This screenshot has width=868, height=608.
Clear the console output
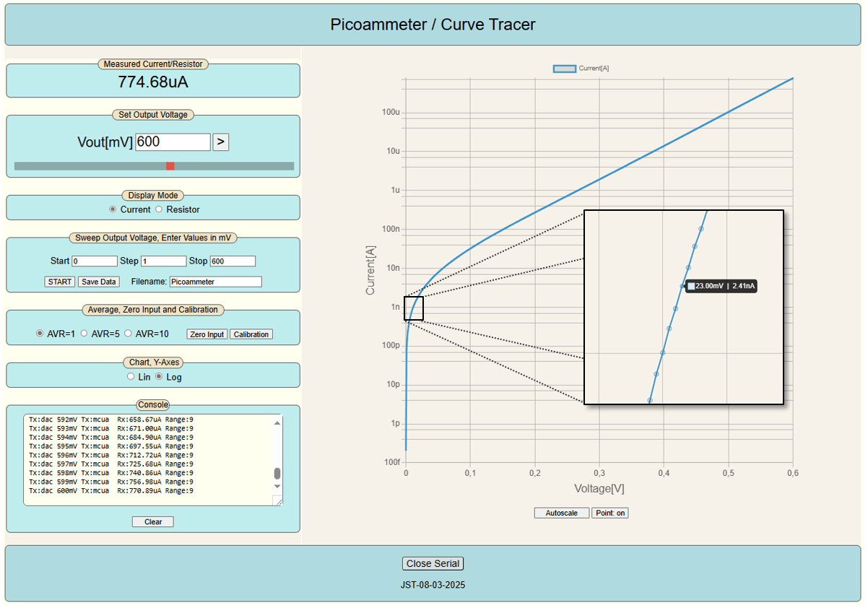(x=153, y=521)
